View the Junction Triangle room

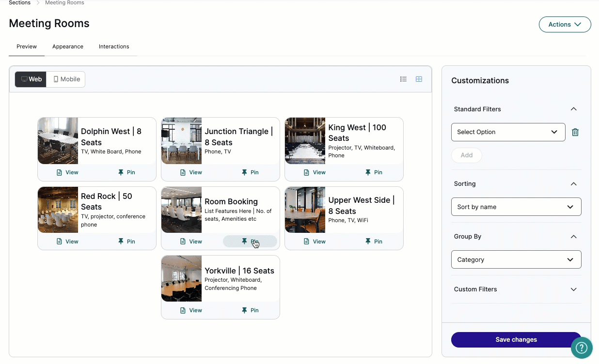(191, 172)
